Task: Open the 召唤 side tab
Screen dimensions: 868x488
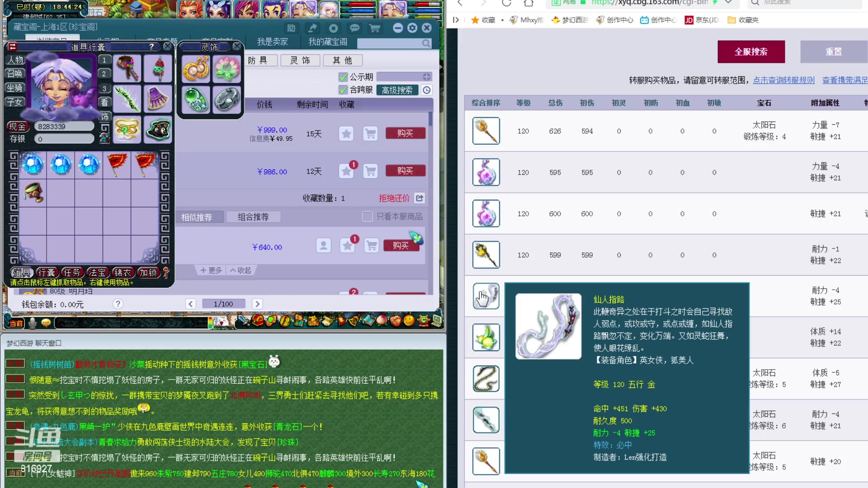Action: [14, 73]
